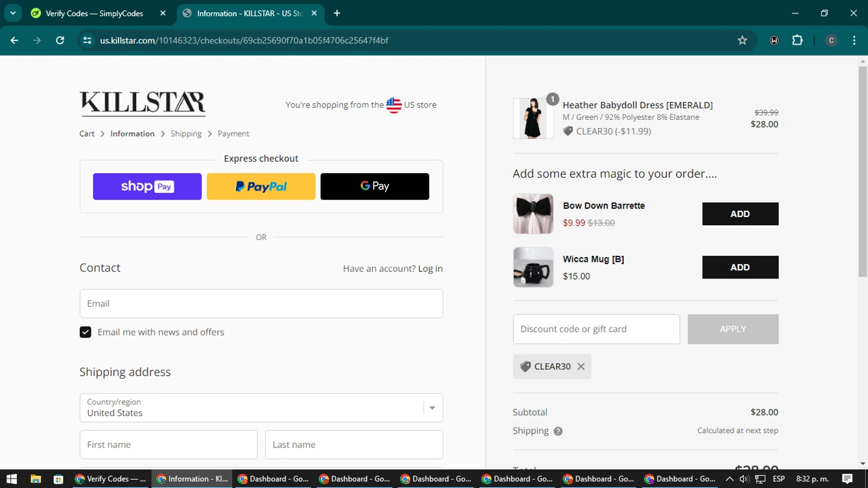Add Bow Down Barrette to order
Screen dimensions: 868x488
tap(740, 214)
